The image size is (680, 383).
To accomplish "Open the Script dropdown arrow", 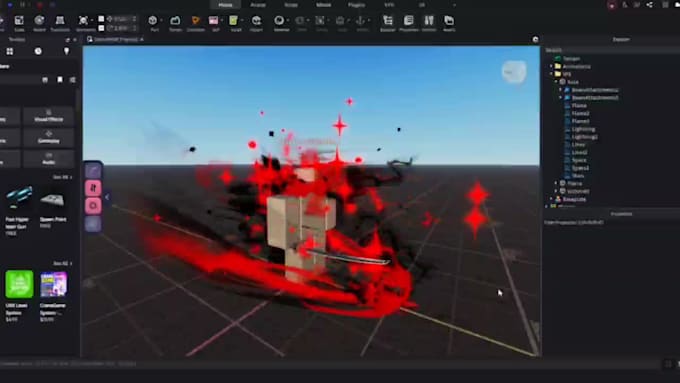I will [x=242, y=20].
